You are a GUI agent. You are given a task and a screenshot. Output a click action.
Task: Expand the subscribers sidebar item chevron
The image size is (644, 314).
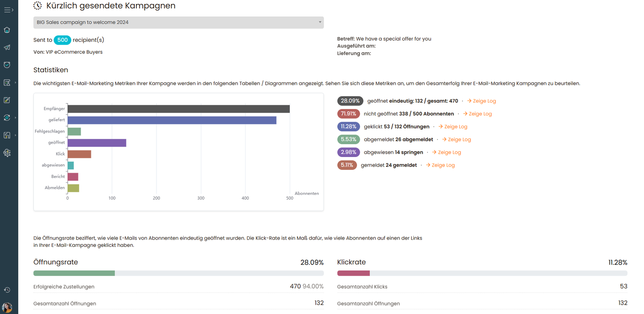tap(16, 83)
